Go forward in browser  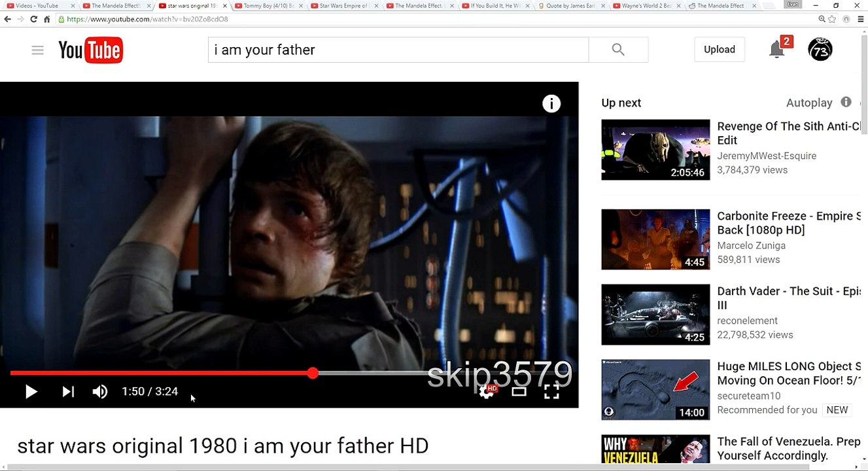tap(21, 19)
